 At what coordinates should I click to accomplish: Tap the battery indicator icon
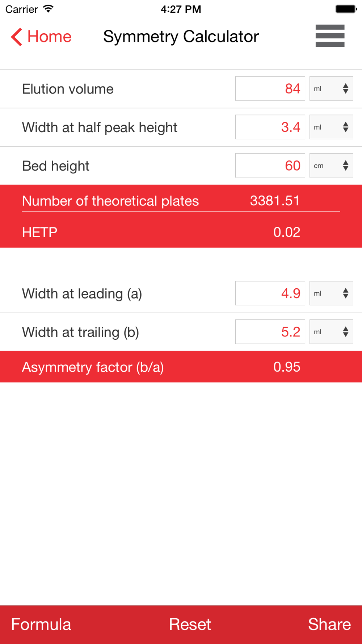pyautogui.click(x=346, y=9)
